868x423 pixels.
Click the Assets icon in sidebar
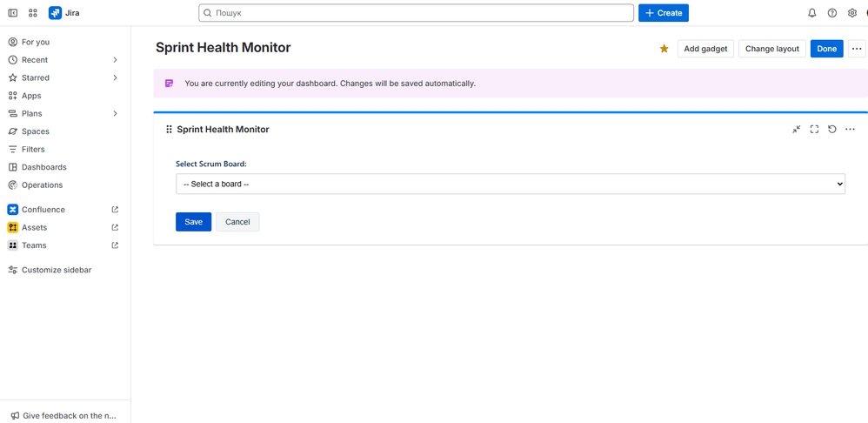[x=13, y=227]
